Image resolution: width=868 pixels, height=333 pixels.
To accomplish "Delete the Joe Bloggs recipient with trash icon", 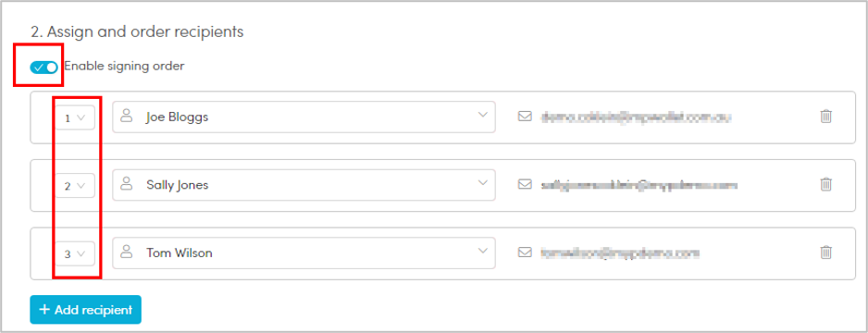I will [x=825, y=117].
